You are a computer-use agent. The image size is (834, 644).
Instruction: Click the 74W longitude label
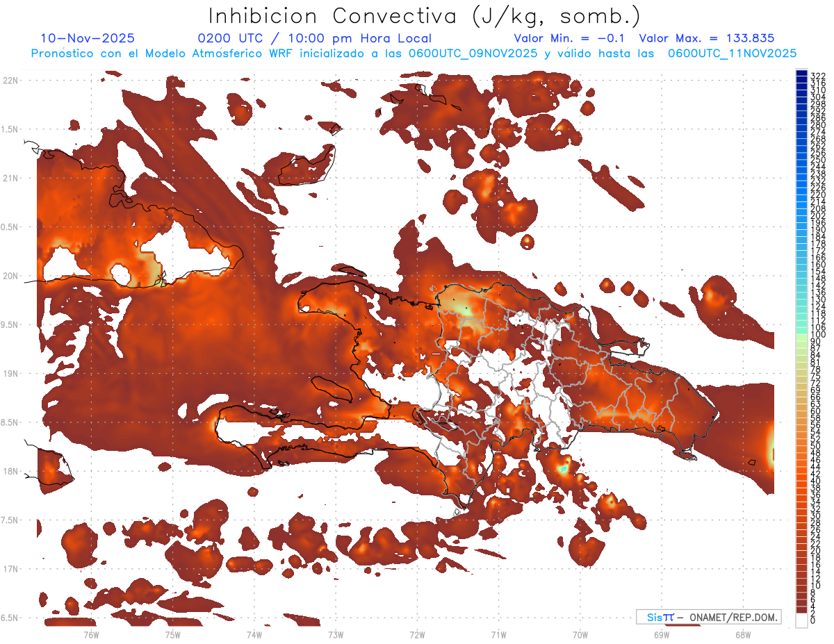(254, 634)
